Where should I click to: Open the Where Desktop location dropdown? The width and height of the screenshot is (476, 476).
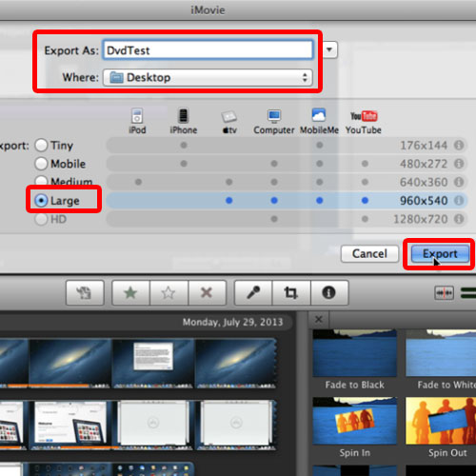pos(208,78)
